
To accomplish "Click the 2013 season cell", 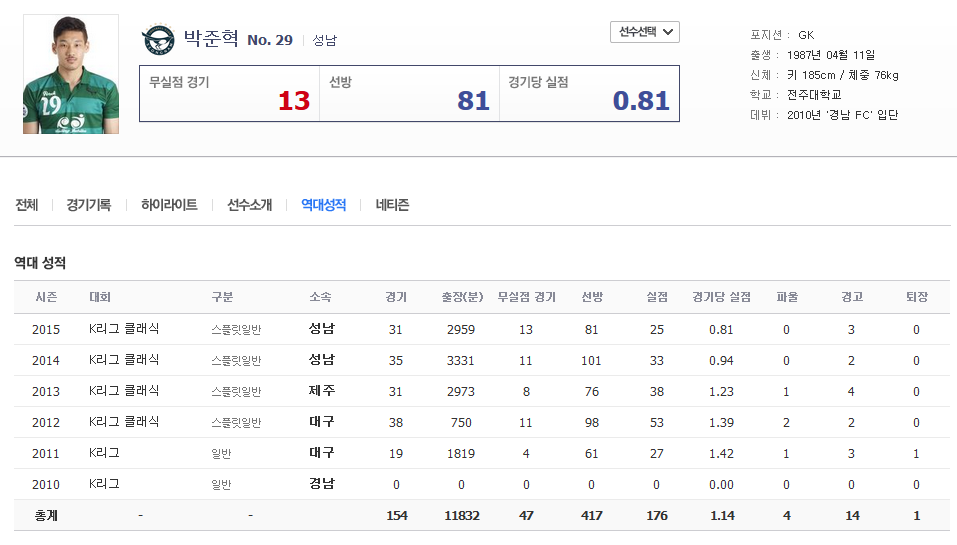I will coord(46,392).
